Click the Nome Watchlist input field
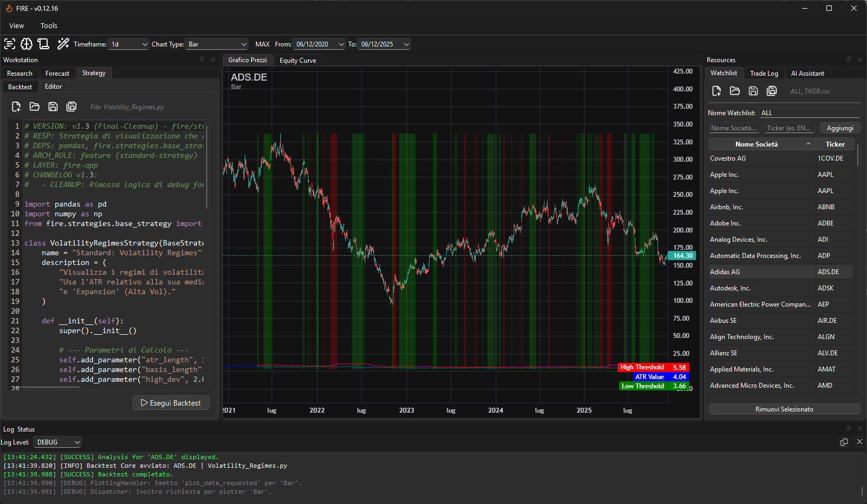The width and height of the screenshot is (867, 504). pyautogui.click(x=809, y=113)
